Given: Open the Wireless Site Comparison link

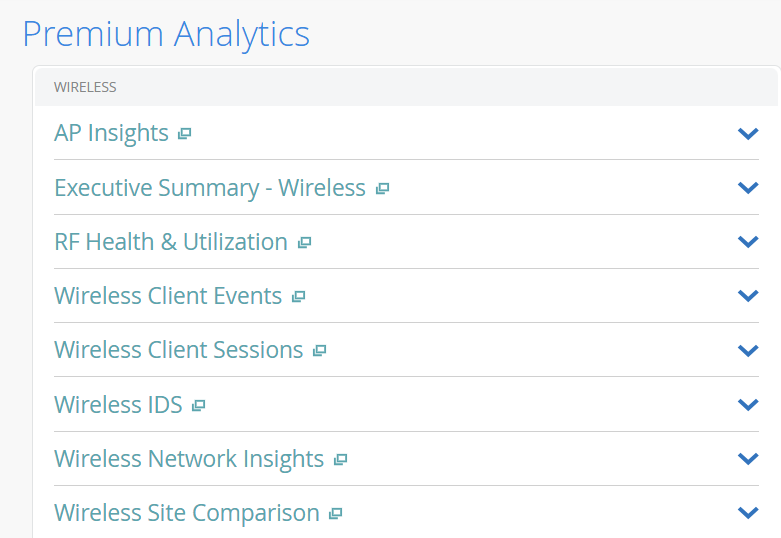Looking at the screenshot, I should (187, 512).
